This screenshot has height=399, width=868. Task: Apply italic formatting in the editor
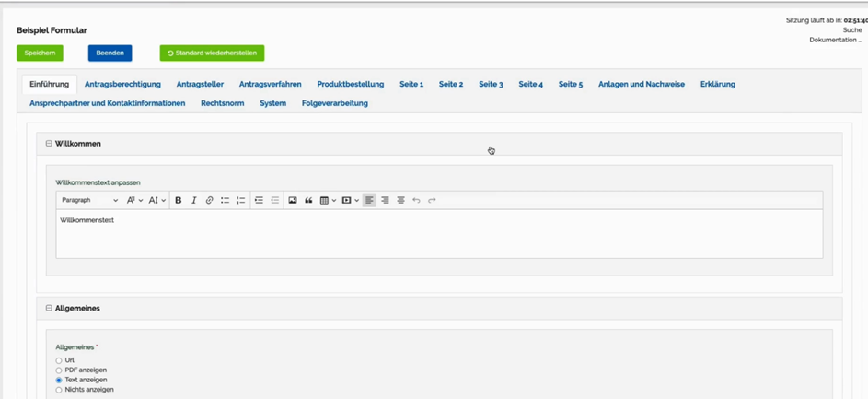click(x=193, y=200)
